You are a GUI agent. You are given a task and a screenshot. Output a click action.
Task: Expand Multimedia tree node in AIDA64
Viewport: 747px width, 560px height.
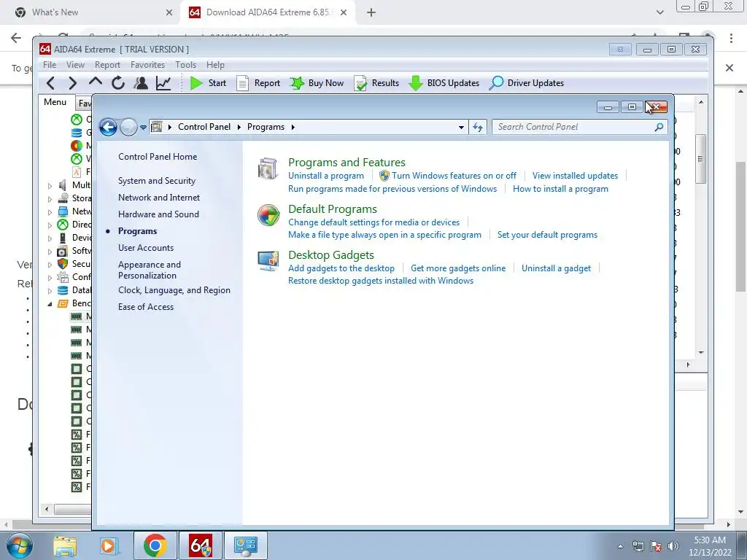pyautogui.click(x=50, y=186)
